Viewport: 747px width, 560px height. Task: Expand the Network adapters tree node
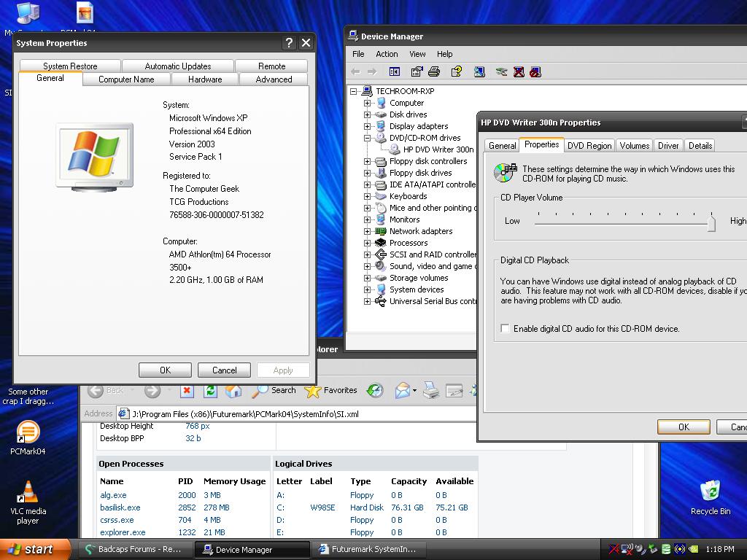(x=368, y=231)
